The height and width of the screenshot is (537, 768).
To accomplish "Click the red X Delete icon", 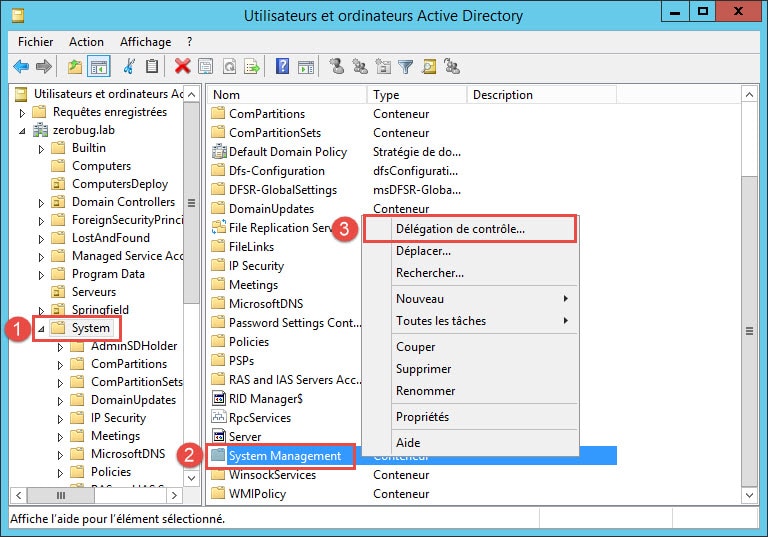I will 182,66.
